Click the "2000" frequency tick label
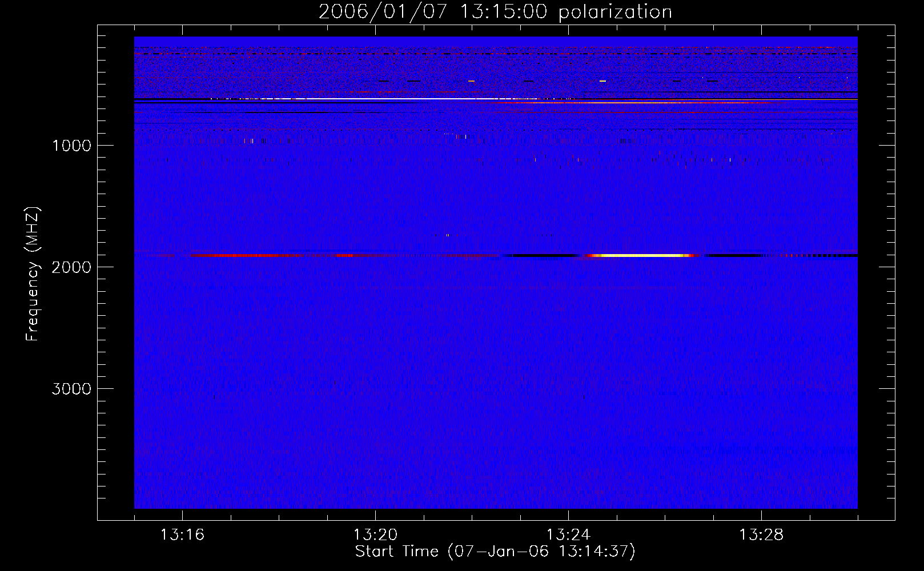The image size is (924, 571). click(71, 267)
